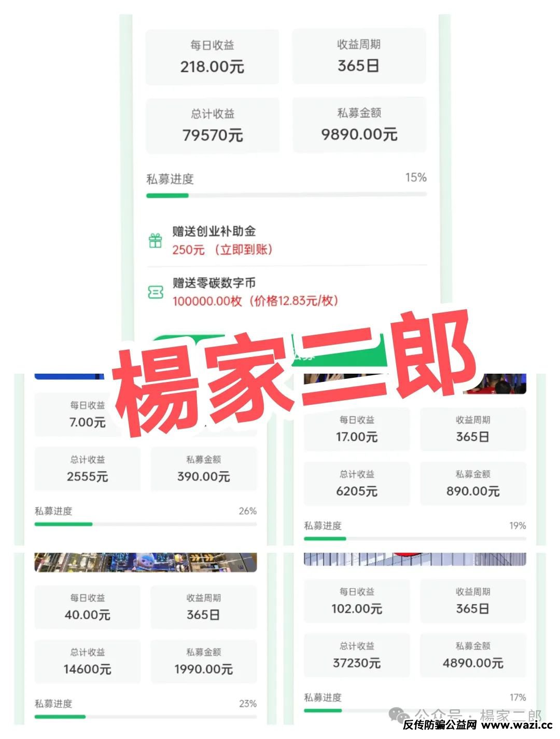Viewport: 560px width, 739px height.
Task: Click the gift icon beside 赠送创业补助金
Action: point(156,241)
